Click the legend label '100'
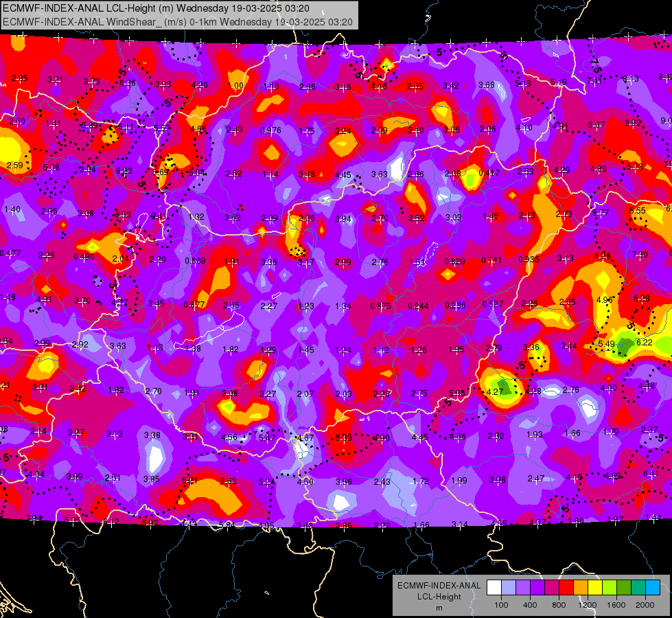Screen dimensions: 672x618 (x=501, y=605)
